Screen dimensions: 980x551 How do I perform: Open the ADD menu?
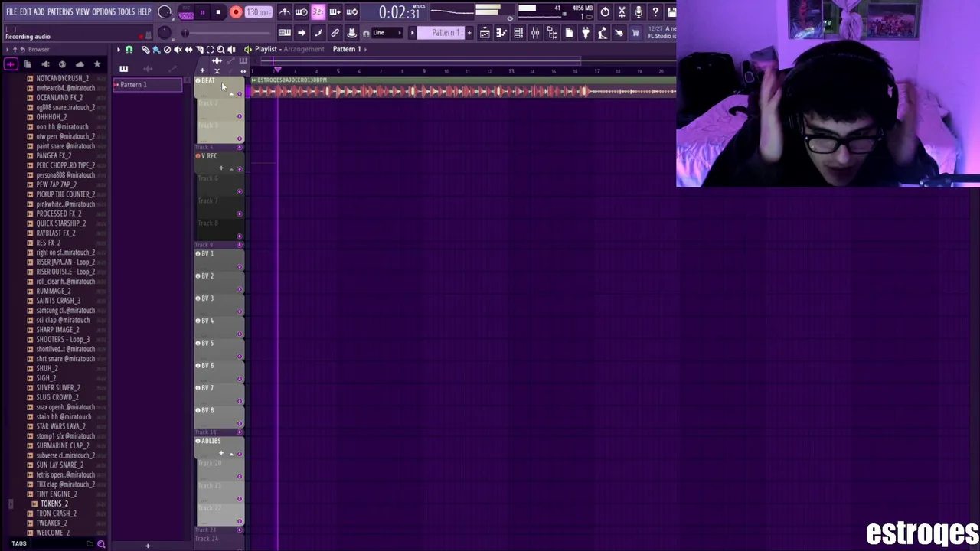tap(39, 12)
